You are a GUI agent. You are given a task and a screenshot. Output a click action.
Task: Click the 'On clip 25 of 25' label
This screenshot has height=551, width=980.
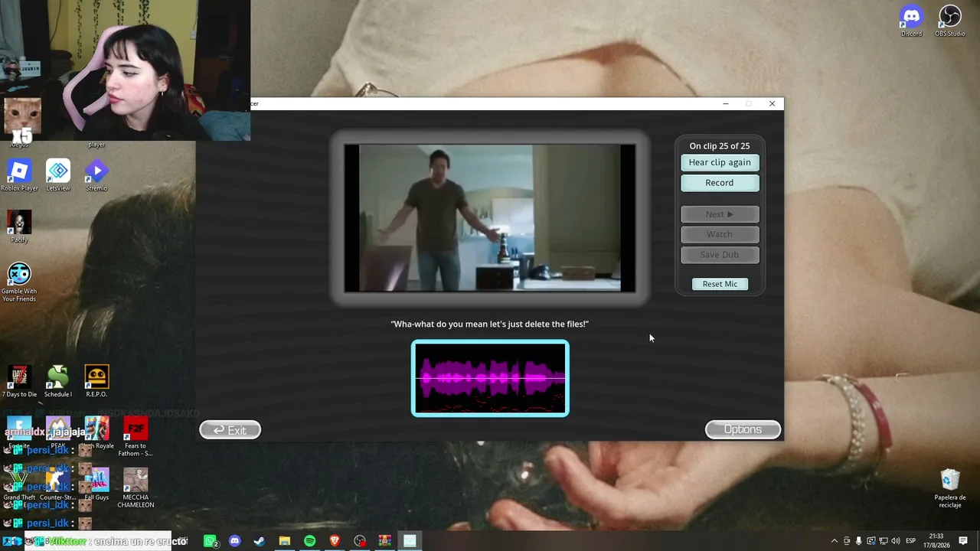(720, 146)
